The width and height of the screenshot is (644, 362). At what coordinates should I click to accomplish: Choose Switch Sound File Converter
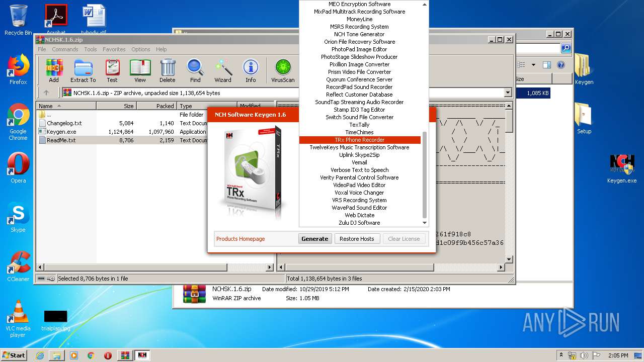pyautogui.click(x=359, y=117)
